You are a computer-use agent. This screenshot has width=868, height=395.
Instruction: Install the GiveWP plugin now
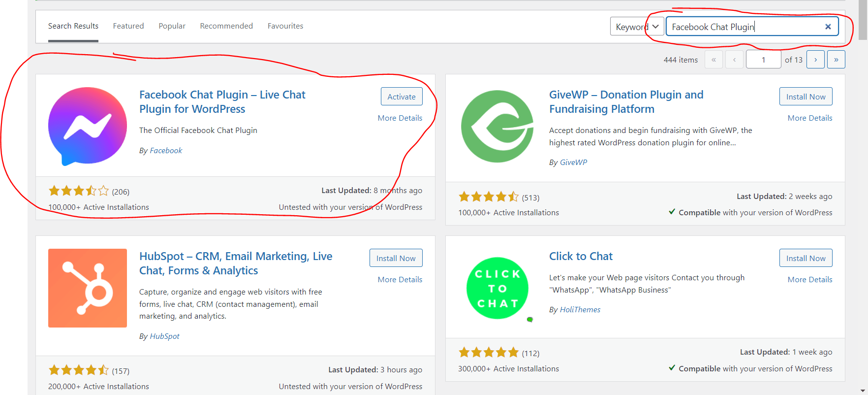tap(806, 97)
